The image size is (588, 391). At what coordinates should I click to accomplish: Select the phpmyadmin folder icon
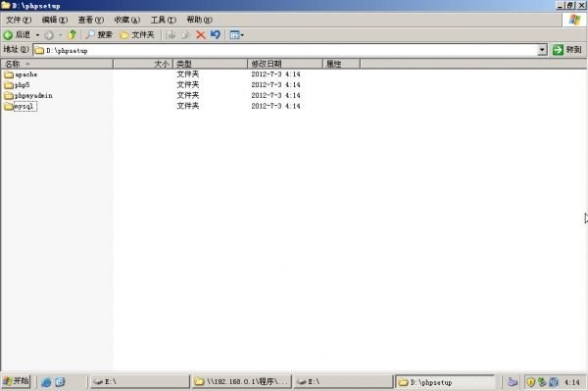click(x=9, y=96)
